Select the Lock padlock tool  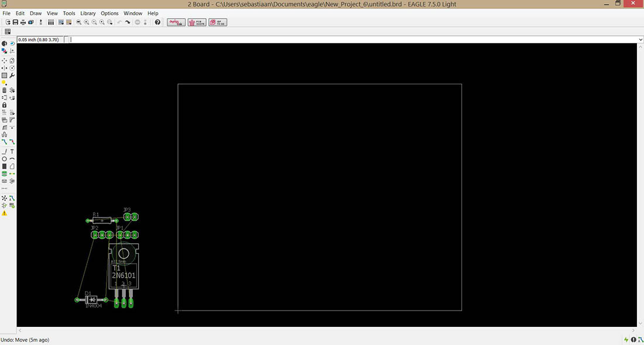pos(4,105)
